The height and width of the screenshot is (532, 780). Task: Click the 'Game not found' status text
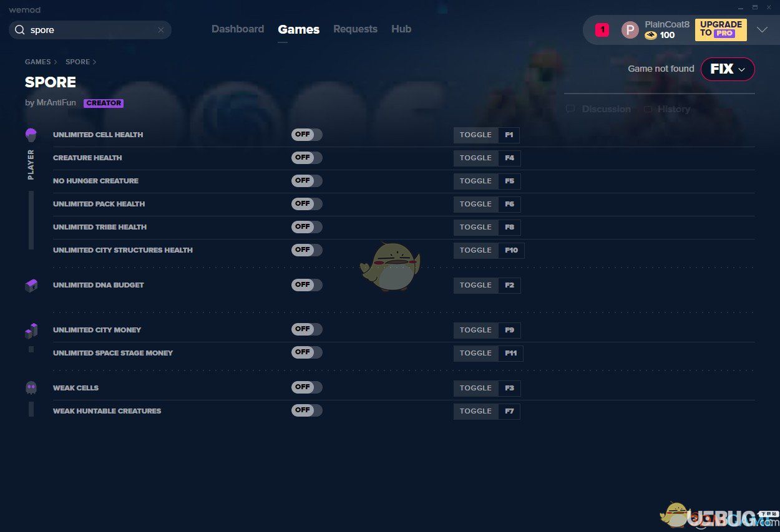pos(661,69)
